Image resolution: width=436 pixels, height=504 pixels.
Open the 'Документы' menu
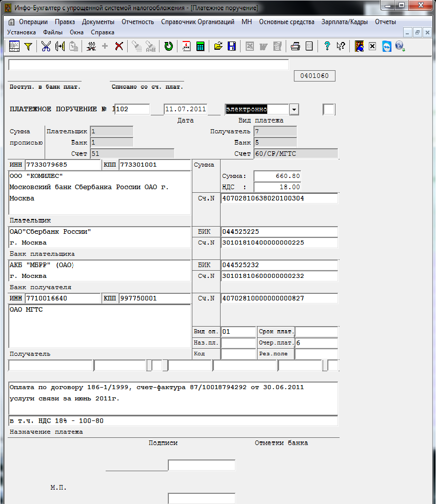point(98,22)
